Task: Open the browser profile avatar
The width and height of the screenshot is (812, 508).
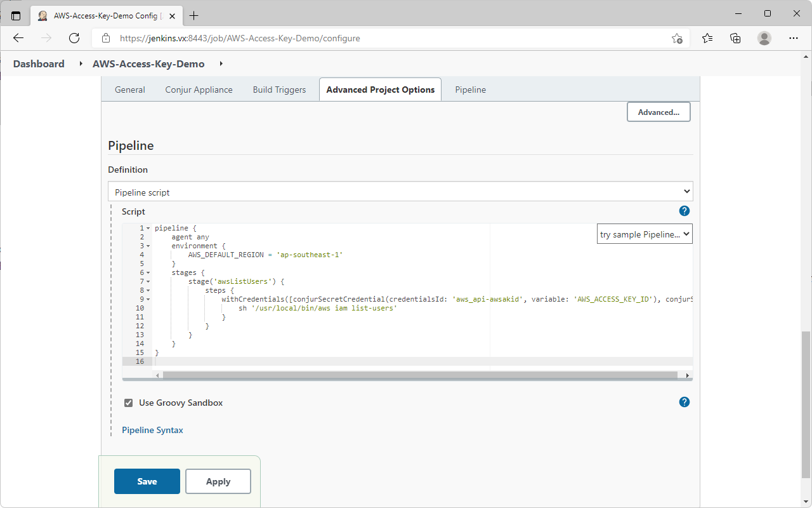Action: coord(764,38)
